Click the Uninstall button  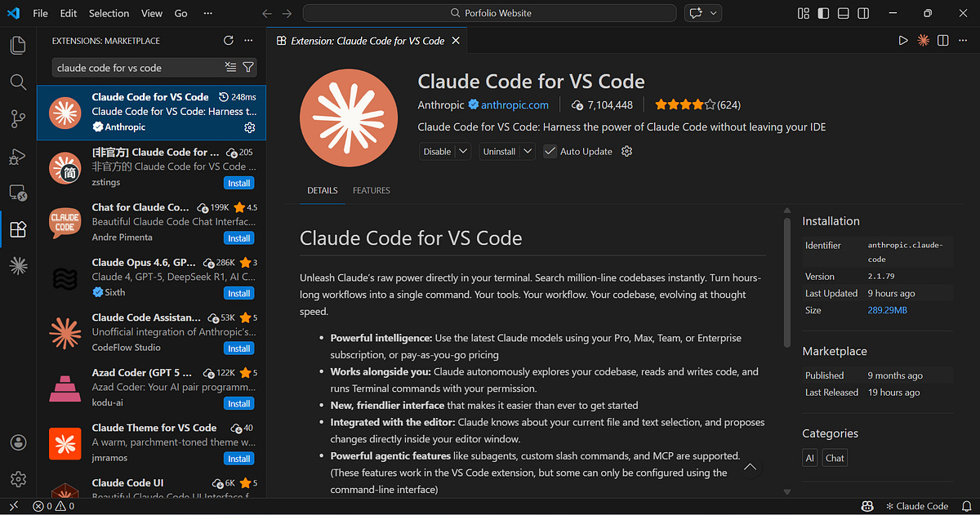coord(499,151)
